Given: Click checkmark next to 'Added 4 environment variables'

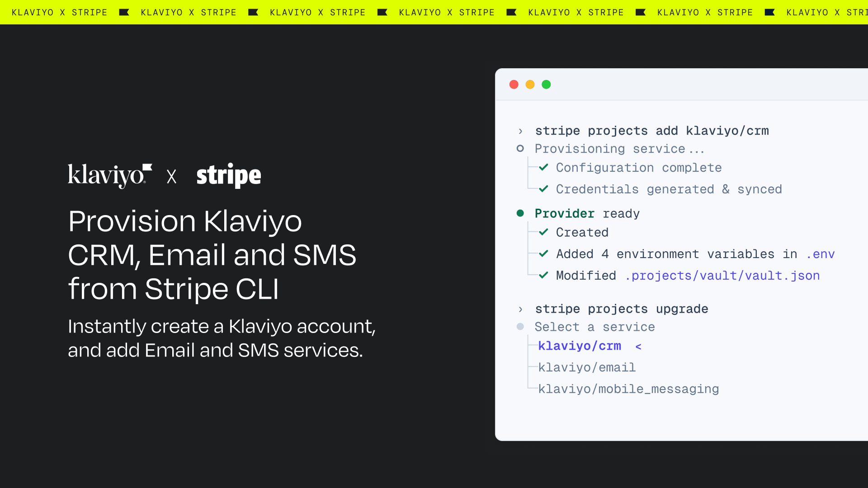Looking at the screenshot, I should [x=543, y=253].
